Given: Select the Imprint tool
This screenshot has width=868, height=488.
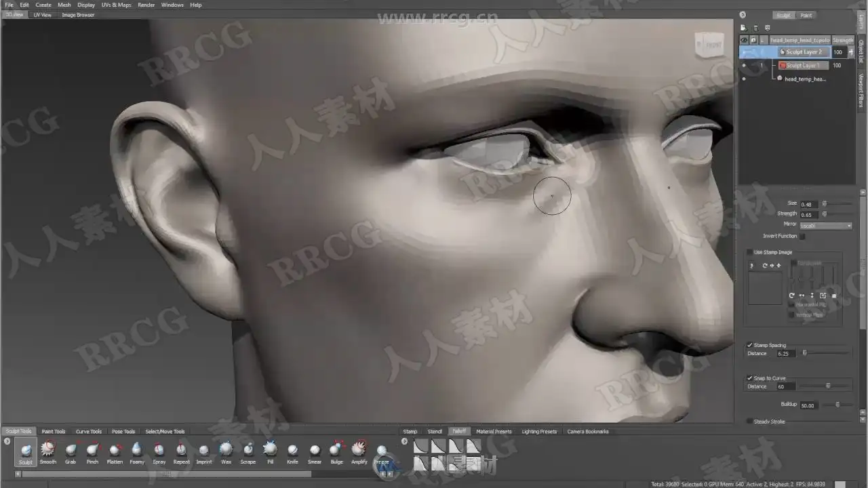Looking at the screenshot, I should 203,452.
